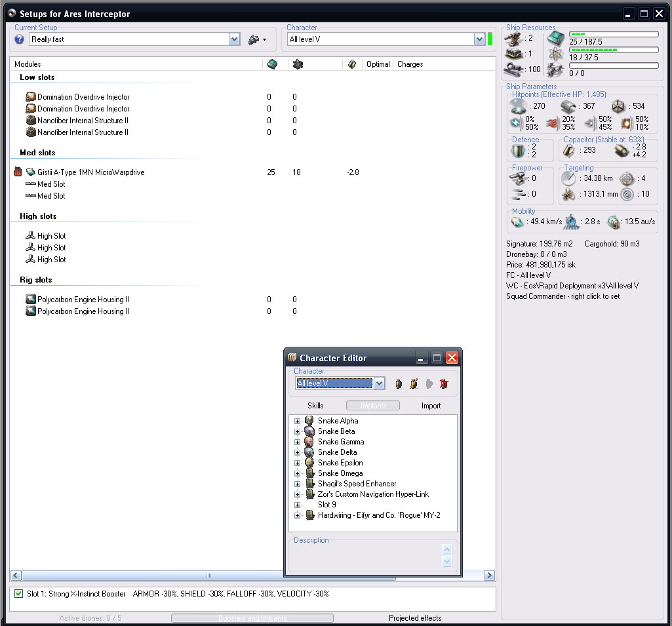The width and height of the screenshot is (672, 626).
Task: Select the Implants tab
Action: pyautogui.click(x=373, y=405)
